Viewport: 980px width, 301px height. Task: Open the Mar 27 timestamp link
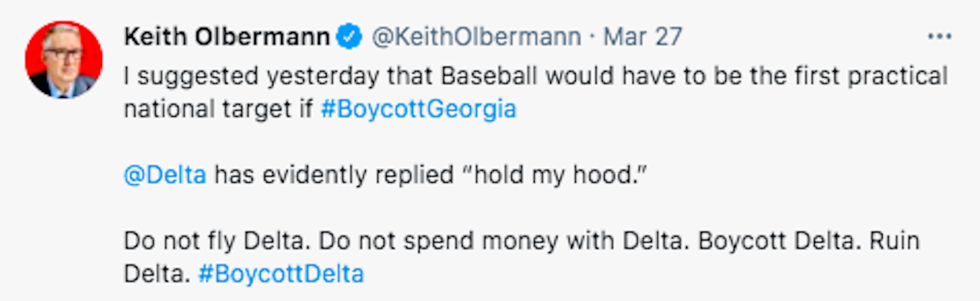point(643,37)
